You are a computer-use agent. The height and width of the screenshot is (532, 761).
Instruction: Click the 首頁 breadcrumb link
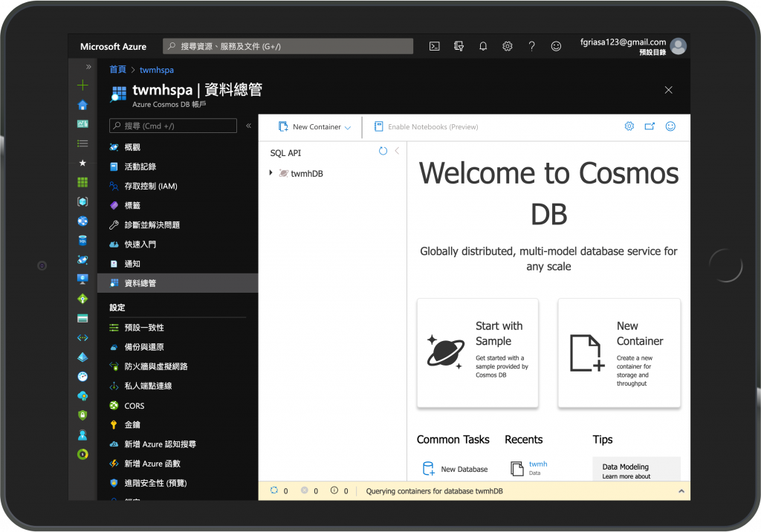(117, 69)
